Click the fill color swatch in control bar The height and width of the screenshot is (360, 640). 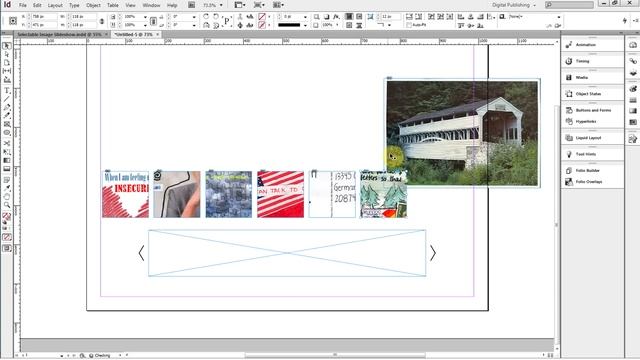click(x=262, y=17)
